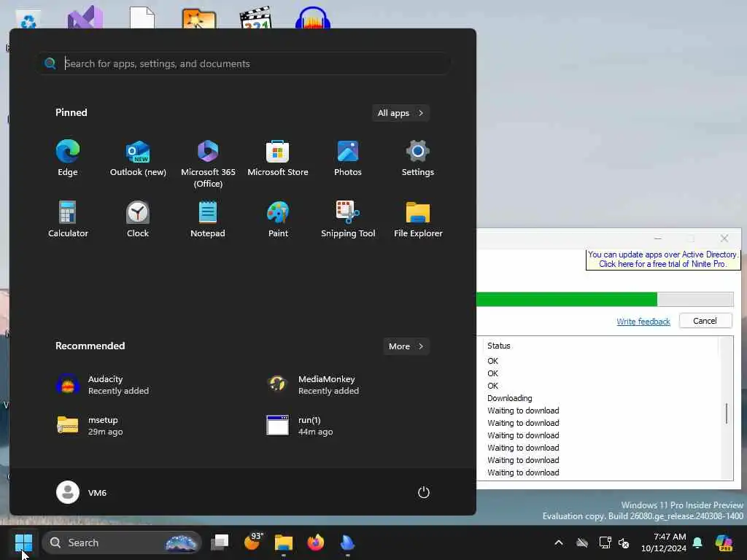The width and height of the screenshot is (747, 560).
Task: Click the Ninite status list scrollbar
Action: point(726,413)
